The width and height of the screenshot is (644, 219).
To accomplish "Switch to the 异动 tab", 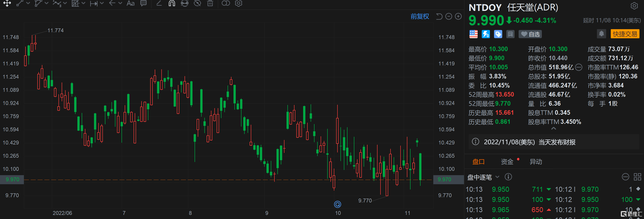I will pyautogui.click(x=536, y=162).
